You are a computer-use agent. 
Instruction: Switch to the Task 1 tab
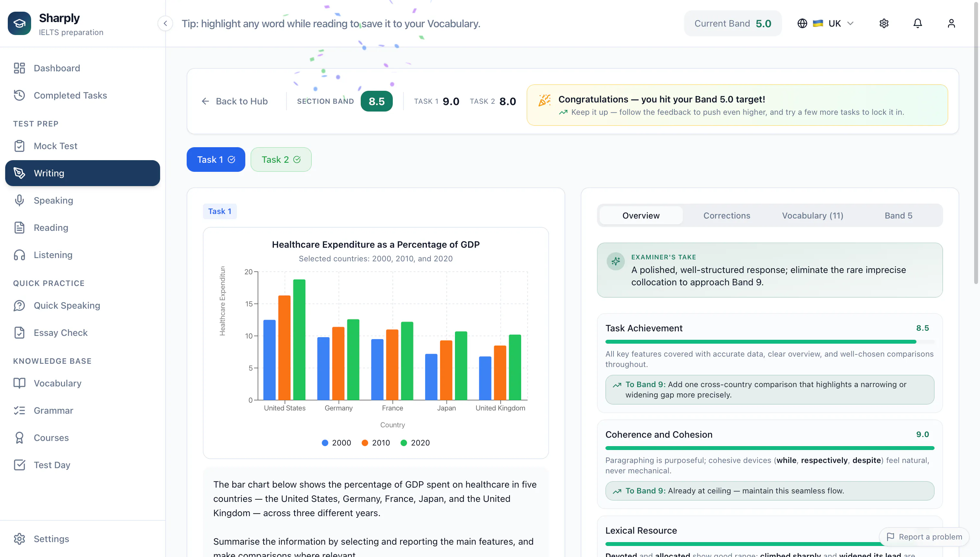pyautogui.click(x=216, y=160)
